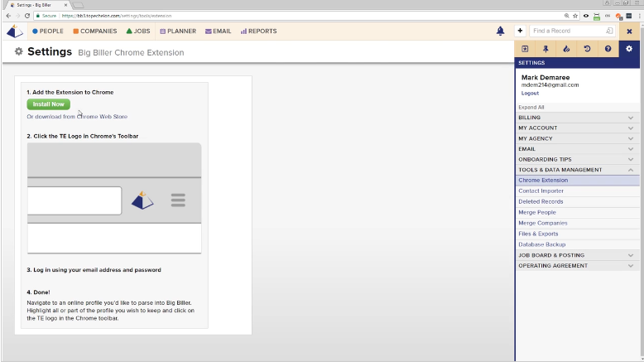Screen dimensions: 644x362
Task: Follow the Chrome Web Store download link
Action: (77, 117)
